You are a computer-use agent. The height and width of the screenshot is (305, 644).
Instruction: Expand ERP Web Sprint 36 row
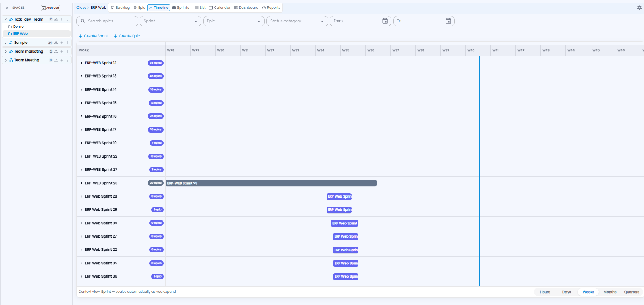pyautogui.click(x=81, y=276)
